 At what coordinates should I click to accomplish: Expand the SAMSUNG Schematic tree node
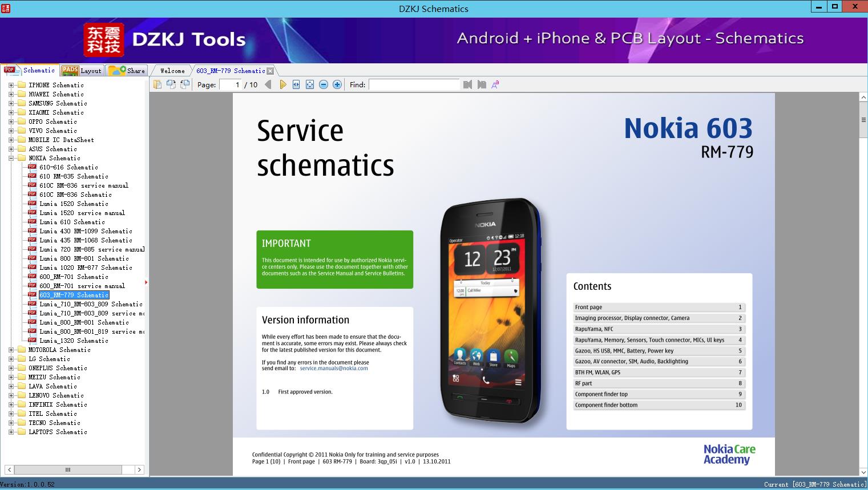click(x=11, y=103)
